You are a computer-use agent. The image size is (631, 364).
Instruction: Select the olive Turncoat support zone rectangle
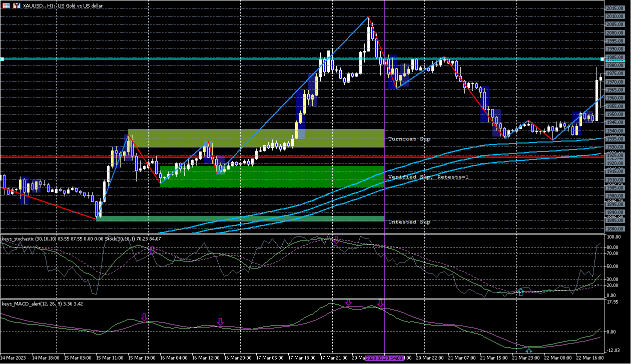256,138
